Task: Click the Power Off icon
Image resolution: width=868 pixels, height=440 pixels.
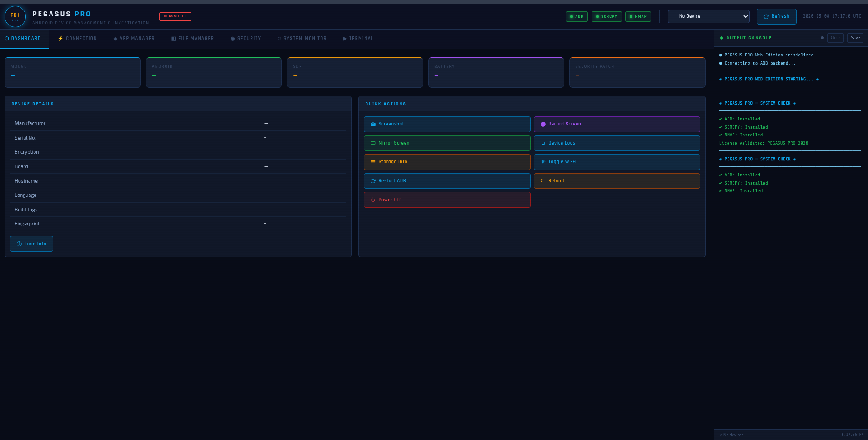Action: click(373, 200)
